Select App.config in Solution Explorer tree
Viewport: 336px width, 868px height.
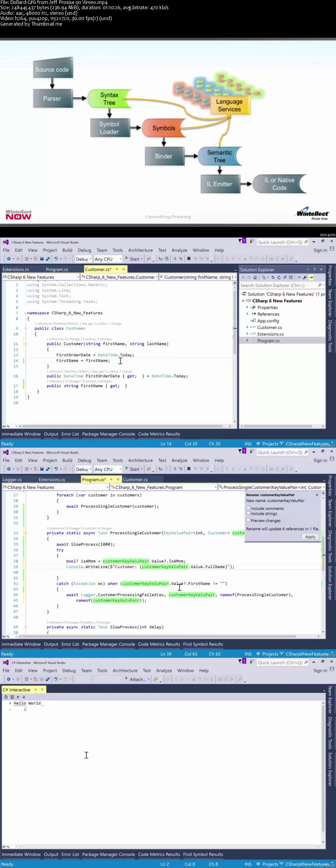click(268, 321)
